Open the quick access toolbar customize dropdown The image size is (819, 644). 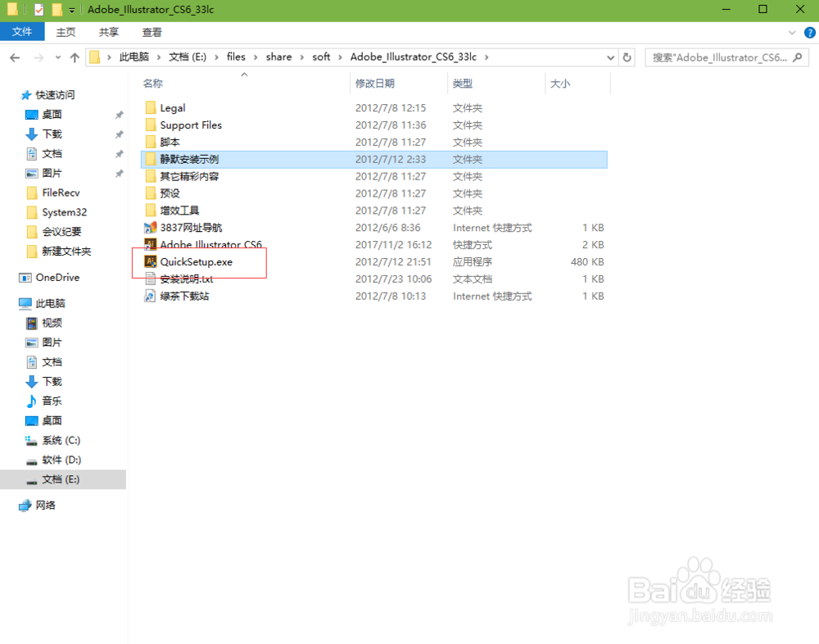[71, 10]
